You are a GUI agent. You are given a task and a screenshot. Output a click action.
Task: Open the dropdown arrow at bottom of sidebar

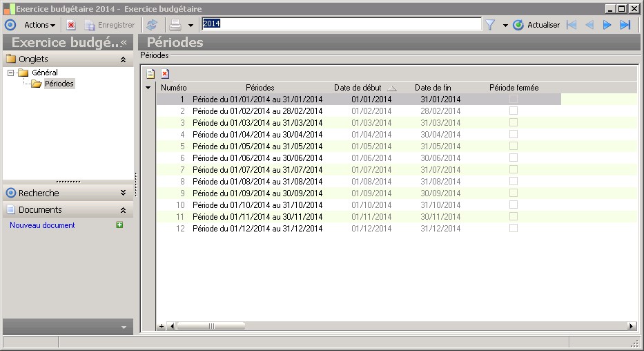[x=124, y=328]
